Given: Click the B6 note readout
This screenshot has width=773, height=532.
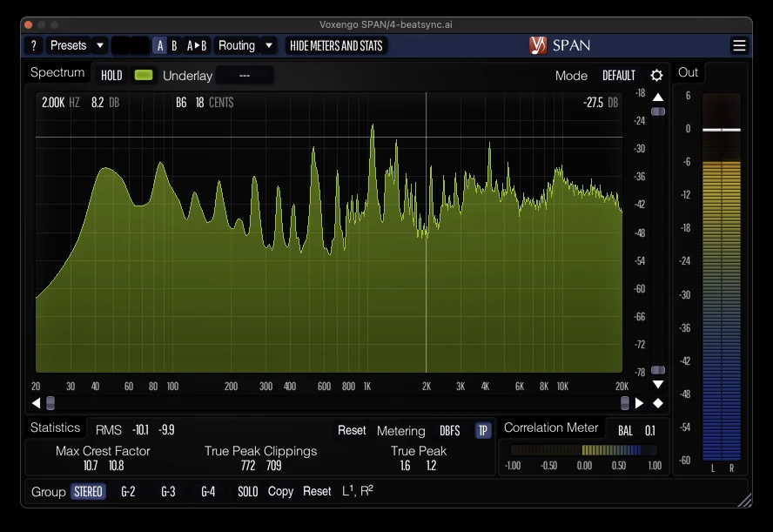Looking at the screenshot, I should [x=181, y=103].
